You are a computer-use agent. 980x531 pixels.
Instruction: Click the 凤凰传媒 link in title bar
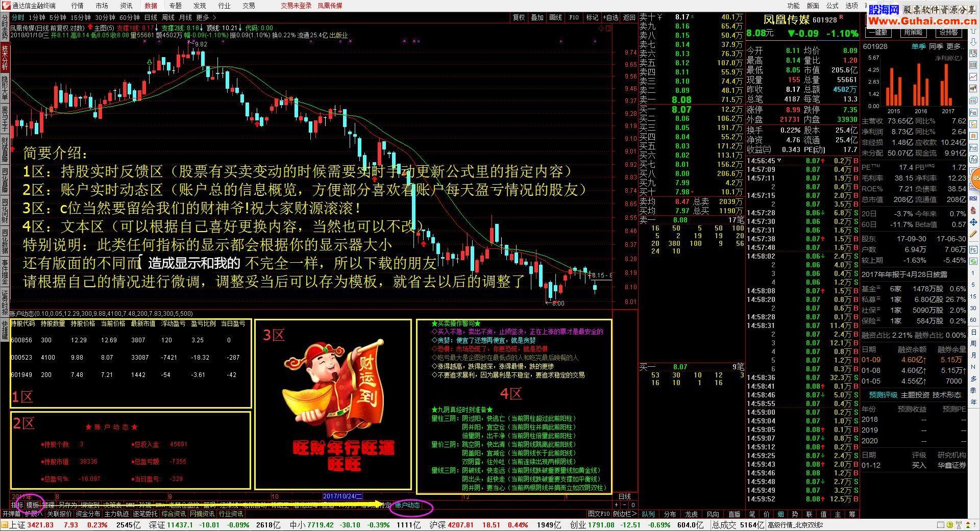[330, 6]
